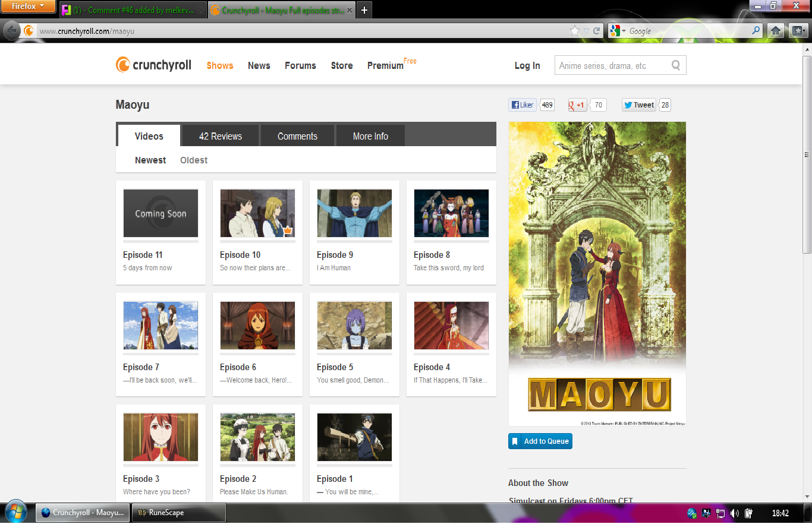The height and width of the screenshot is (524, 812).
Task: Click the 'I Am Human' episode caption
Action: point(333,268)
